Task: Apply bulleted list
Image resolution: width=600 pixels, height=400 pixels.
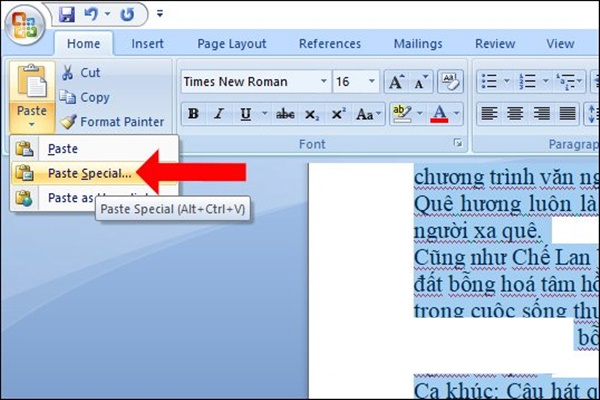Action: pyautogui.click(x=489, y=81)
